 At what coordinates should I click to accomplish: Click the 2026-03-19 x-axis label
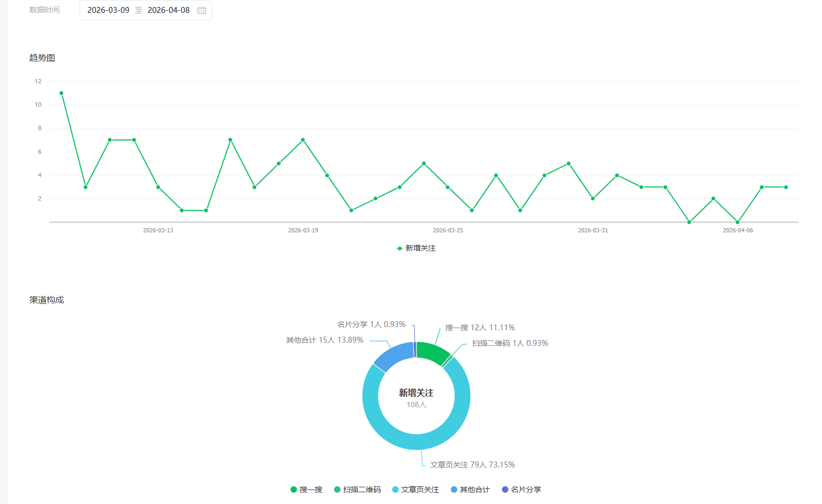pos(303,230)
